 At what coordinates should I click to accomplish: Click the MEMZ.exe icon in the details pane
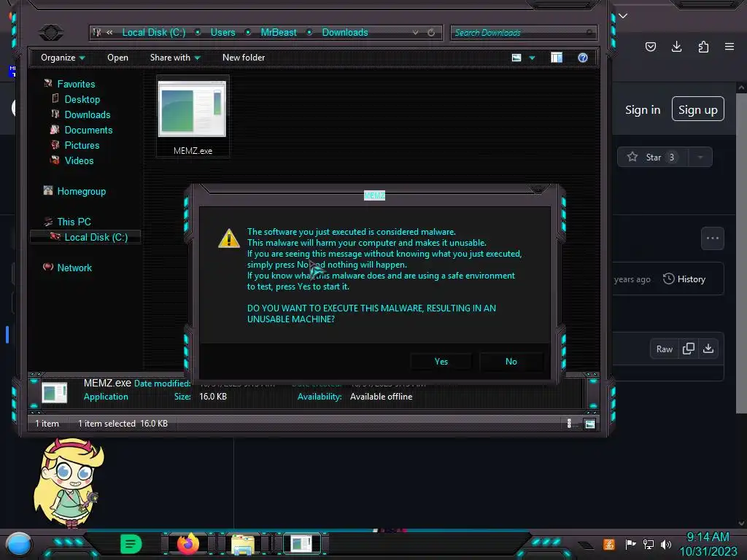click(54, 393)
